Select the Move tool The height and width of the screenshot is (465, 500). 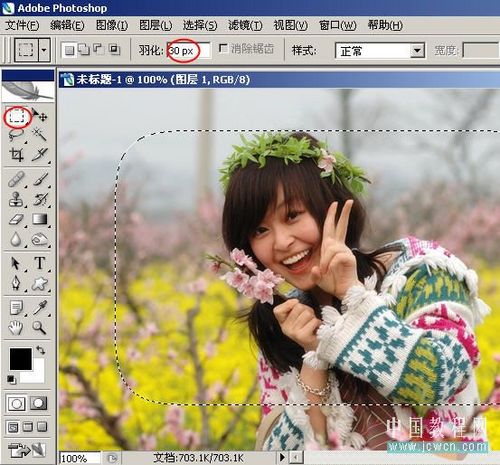pos(39,115)
